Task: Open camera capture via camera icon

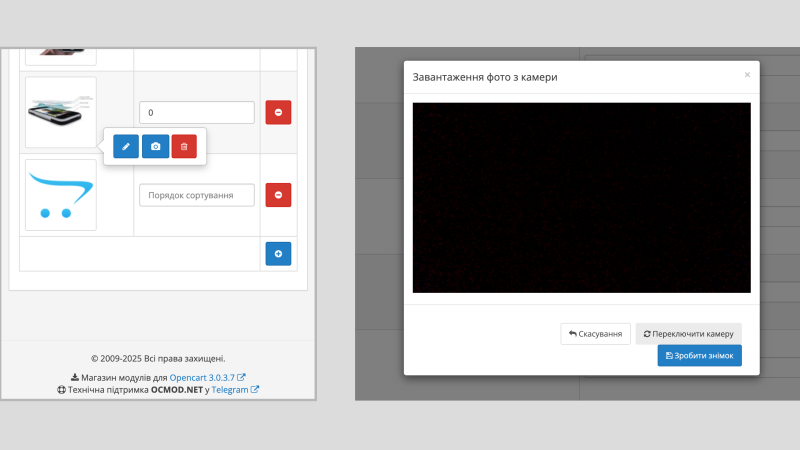Action: tap(155, 146)
